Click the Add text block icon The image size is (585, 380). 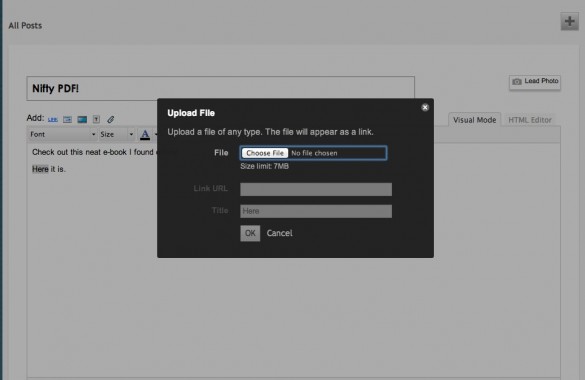(96, 120)
